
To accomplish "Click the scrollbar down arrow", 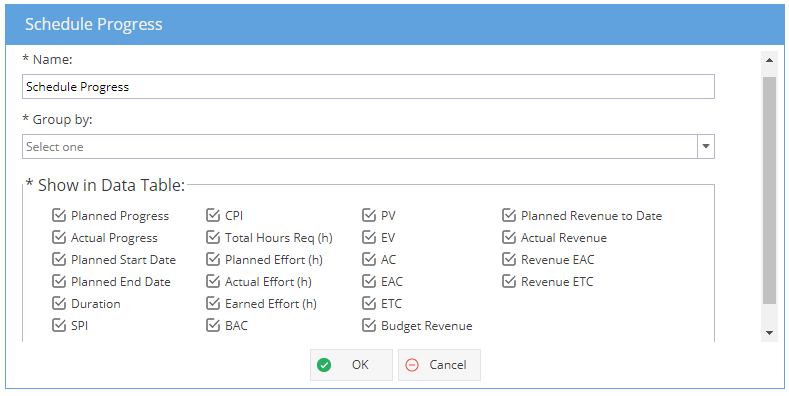I will coord(769,333).
